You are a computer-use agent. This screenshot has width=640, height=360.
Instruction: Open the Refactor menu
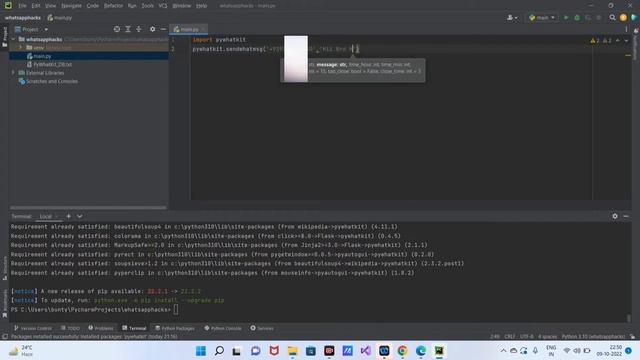[113, 6]
